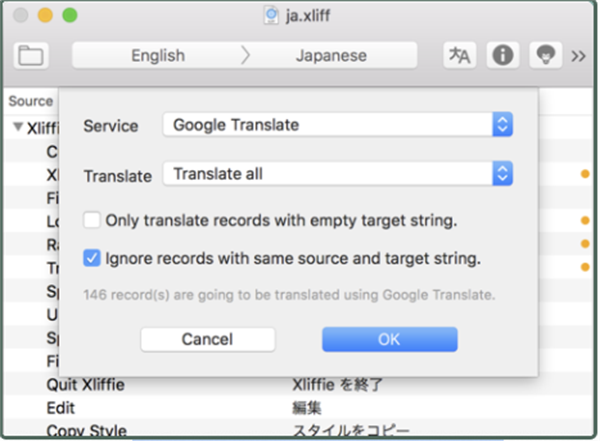
Task: Uncheck Ignore records with same source and target
Action: [92, 258]
